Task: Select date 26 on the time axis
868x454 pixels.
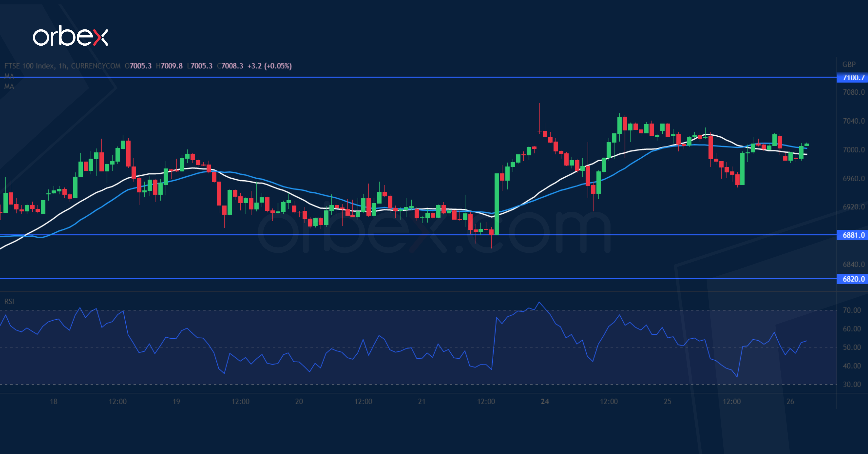Action: (790, 401)
